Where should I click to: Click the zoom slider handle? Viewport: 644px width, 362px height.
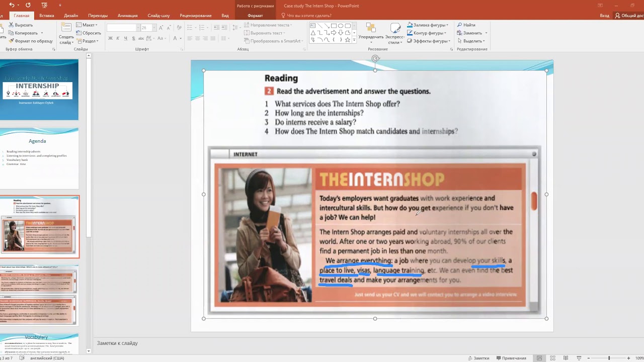(609, 358)
